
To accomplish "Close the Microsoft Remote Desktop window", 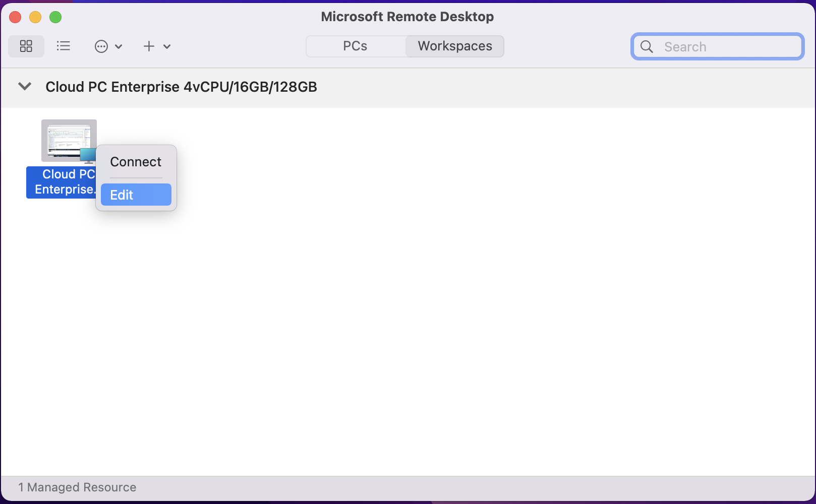I will click(x=15, y=17).
